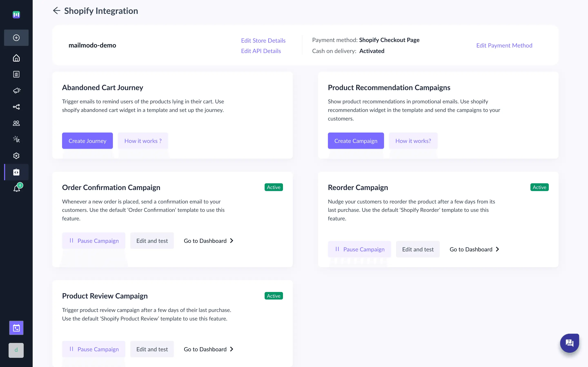Open the create new plus button
The height and width of the screenshot is (367, 588).
16,38
